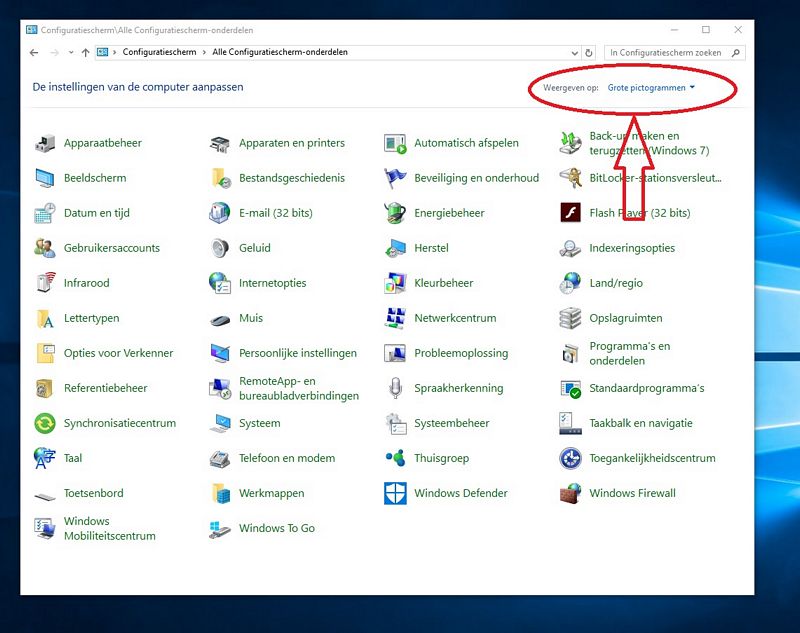Open the Muis mouse icon
The width and height of the screenshot is (800, 633).
click(x=220, y=320)
